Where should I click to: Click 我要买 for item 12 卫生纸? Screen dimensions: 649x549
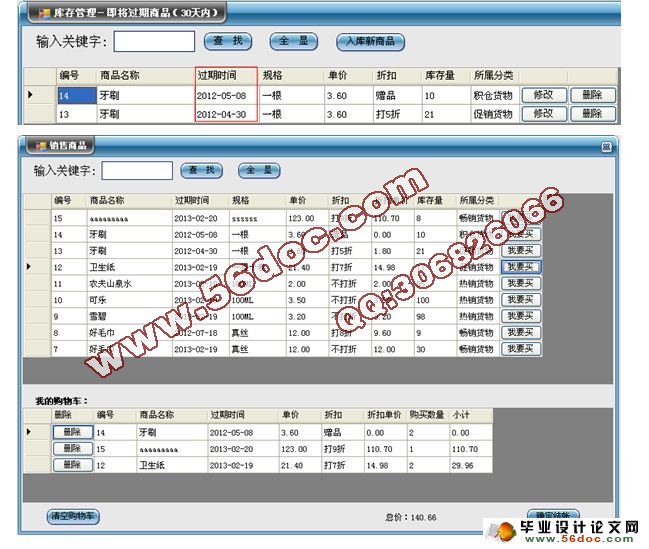[x=521, y=267]
